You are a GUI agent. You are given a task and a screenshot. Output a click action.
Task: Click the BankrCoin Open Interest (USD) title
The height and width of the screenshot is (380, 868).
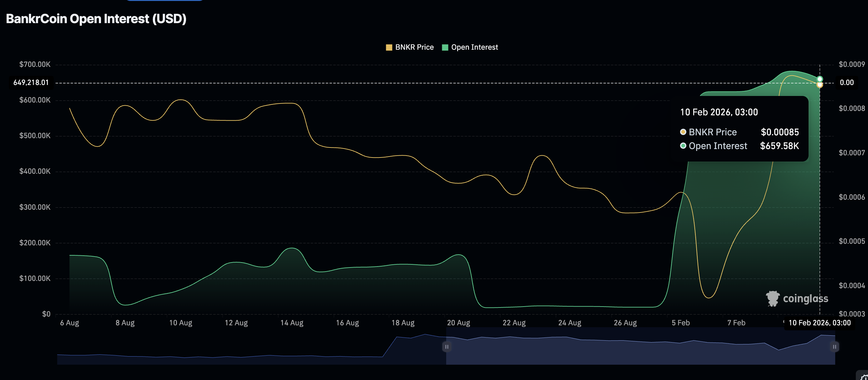point(96,19)
